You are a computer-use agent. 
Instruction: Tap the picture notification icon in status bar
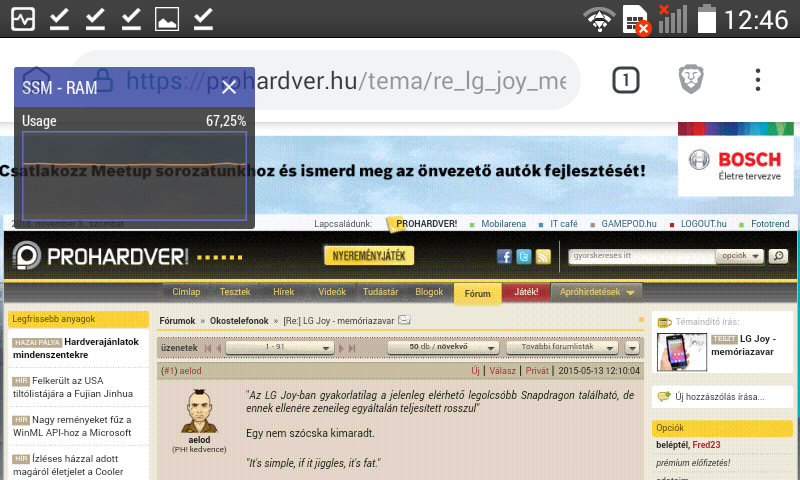point(167,19)
